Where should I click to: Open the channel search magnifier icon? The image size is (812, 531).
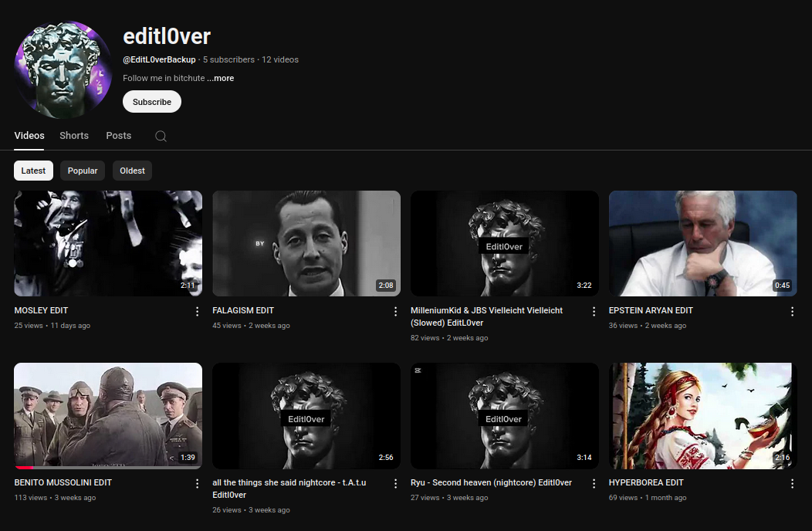click(x=161, y=136)
